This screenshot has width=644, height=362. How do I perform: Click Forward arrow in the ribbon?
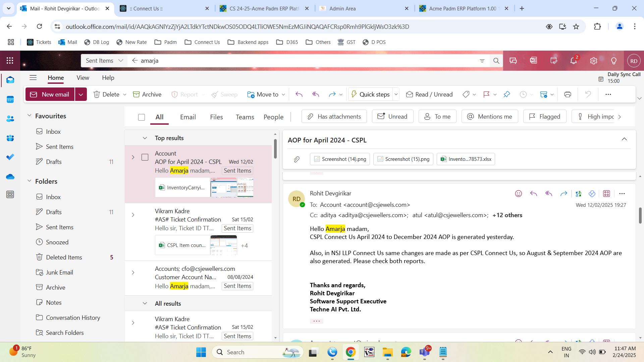point(332,95)
